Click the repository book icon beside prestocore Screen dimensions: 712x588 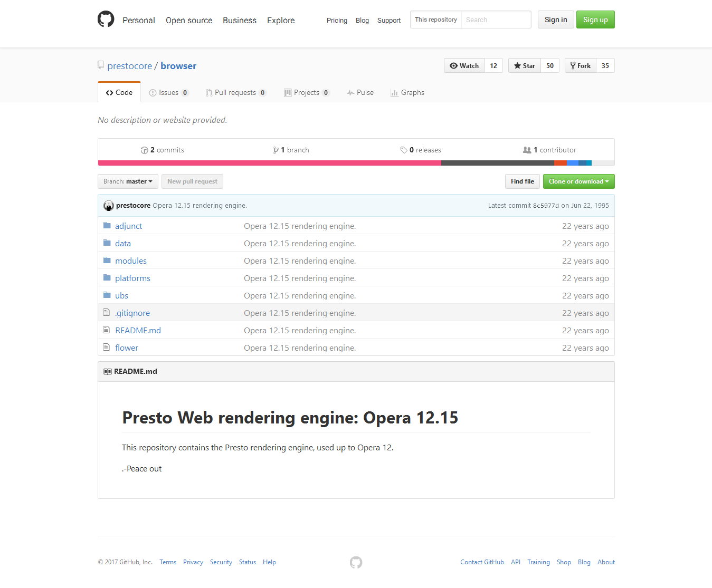pos(101,65)
